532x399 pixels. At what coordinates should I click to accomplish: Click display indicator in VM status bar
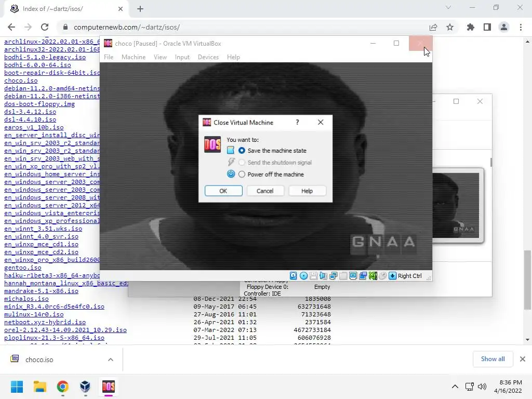coord(353,276)
